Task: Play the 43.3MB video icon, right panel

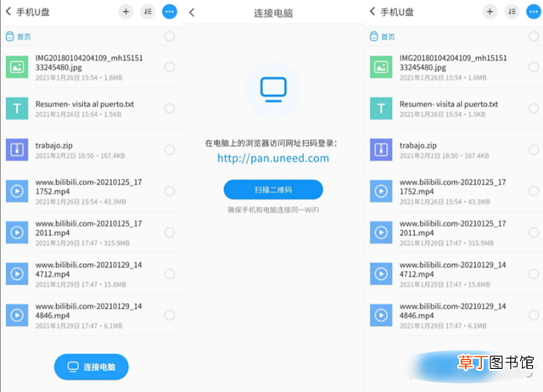Action: pyautogui.click(x=381, y=191)
